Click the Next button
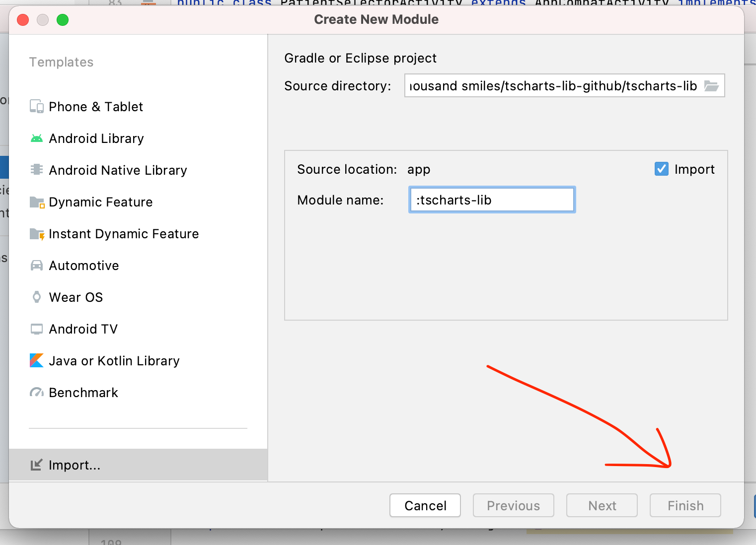Screen dimensions: 756x545 point(602,505)
